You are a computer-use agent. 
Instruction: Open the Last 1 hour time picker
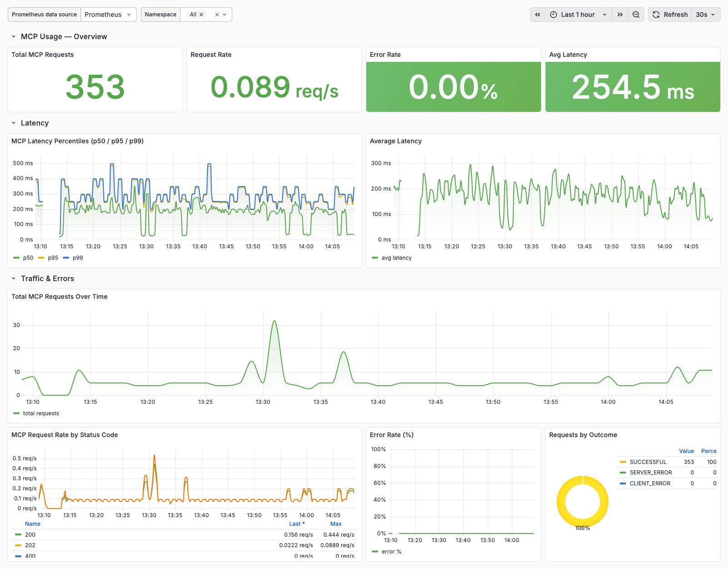pos(578,15)
